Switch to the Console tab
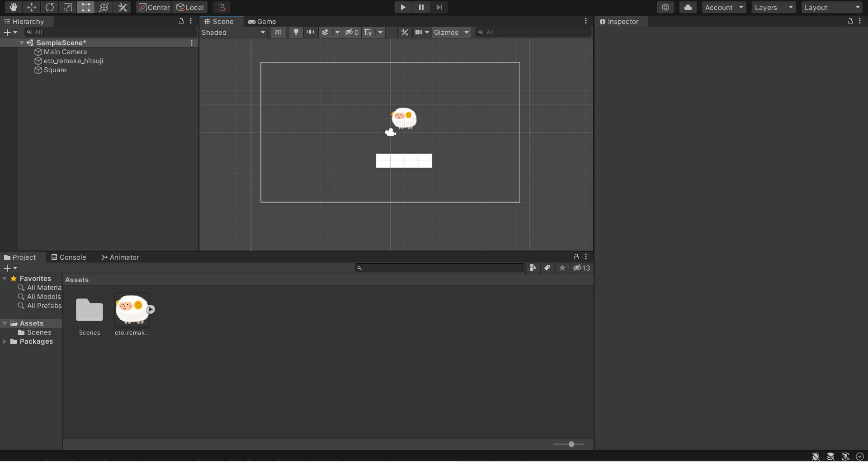The width and height of the screenshot is (868, 462). (69, 257)
